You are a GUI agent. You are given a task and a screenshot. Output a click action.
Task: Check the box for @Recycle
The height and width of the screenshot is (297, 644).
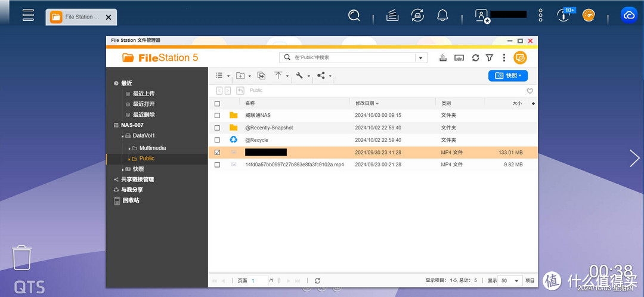click(217, 140)
